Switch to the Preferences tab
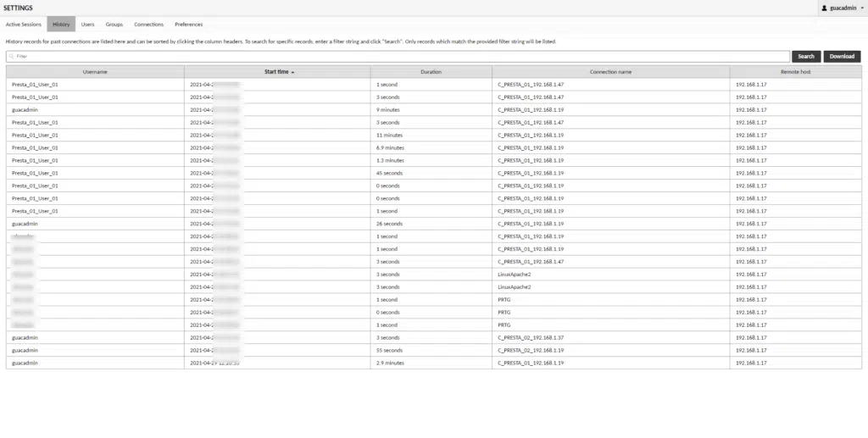 coord(189,25)
